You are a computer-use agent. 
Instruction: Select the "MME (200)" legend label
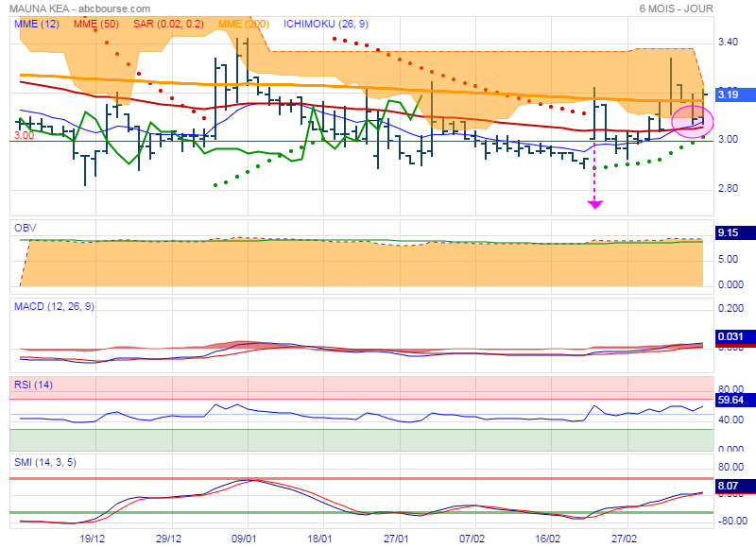tap(244, 24)
